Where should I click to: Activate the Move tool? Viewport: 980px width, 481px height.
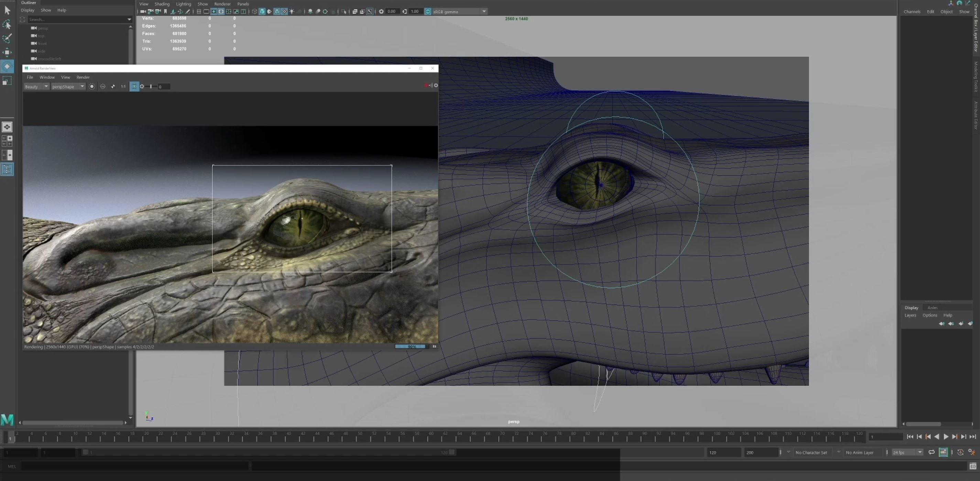7,52
